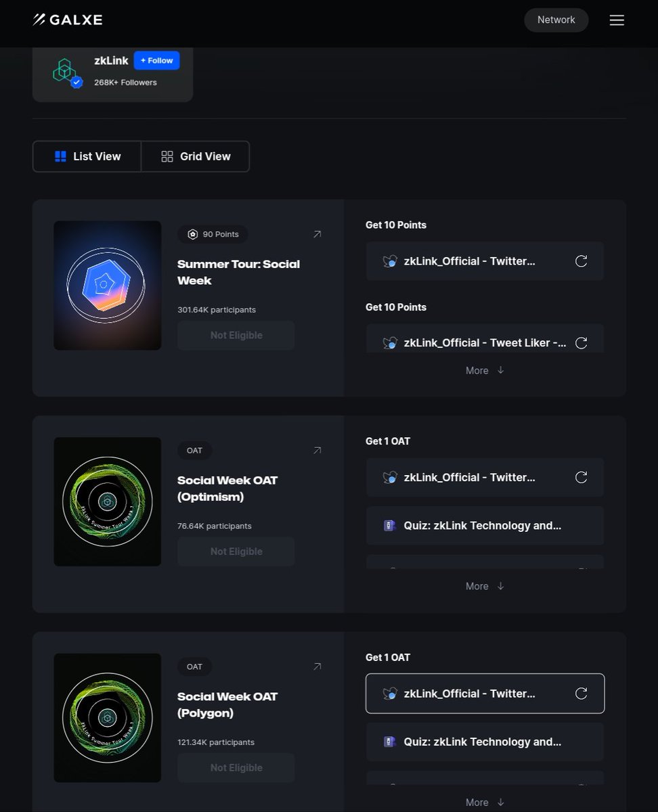Viewport: 658px width, 812px height.
Task: Click the zkLink space name
Action: click(111, 61)
